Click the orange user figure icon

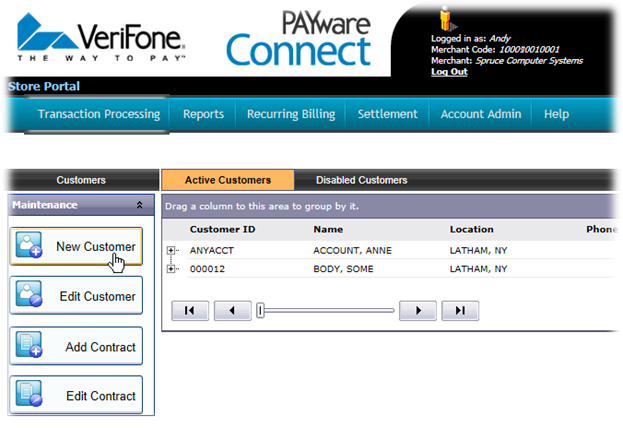[447, 19]
